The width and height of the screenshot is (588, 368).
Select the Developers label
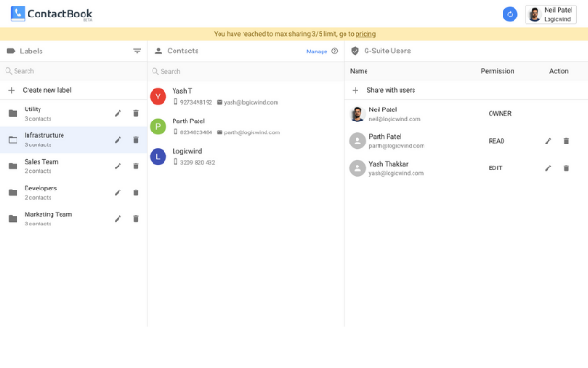(x=73, y=192)
